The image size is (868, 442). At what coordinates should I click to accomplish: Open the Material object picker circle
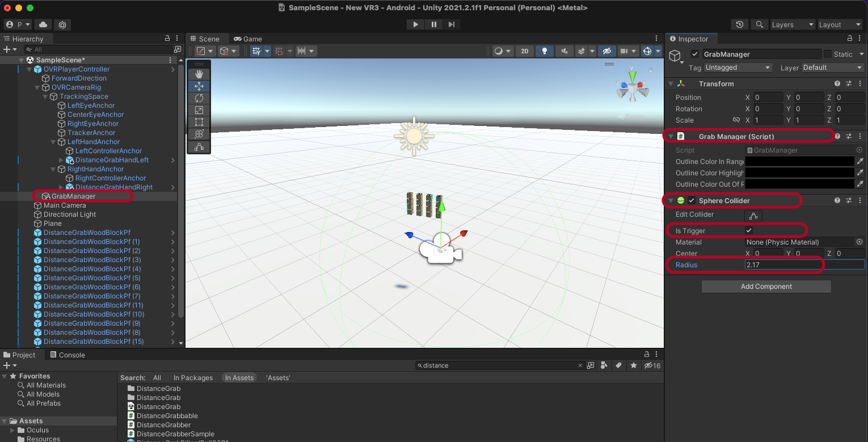pos(859,242)
